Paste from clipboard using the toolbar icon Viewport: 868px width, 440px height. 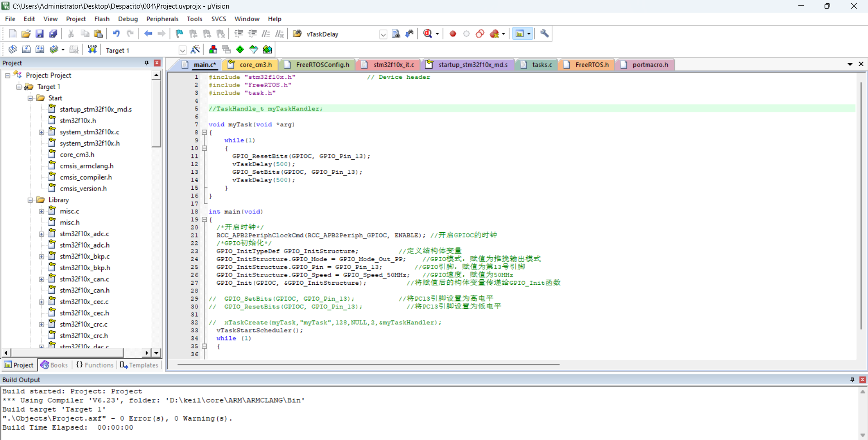98,34
